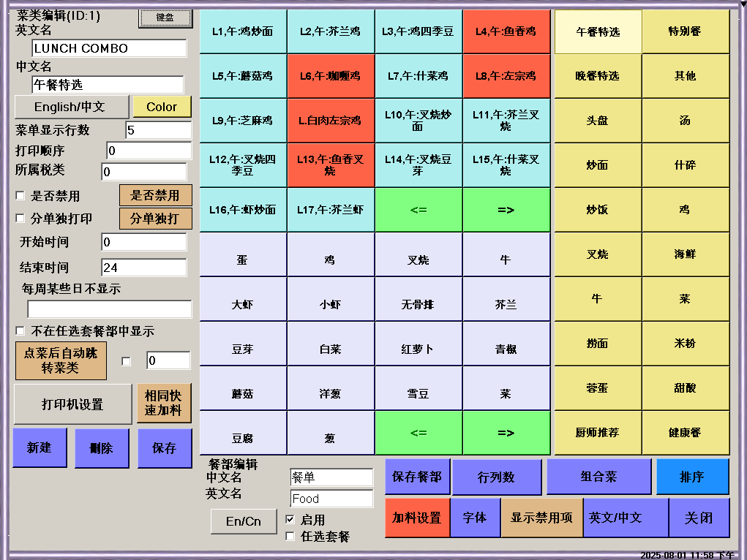
Task: Tick the 任选套餐 checkbox
Action: coord(290,537)
